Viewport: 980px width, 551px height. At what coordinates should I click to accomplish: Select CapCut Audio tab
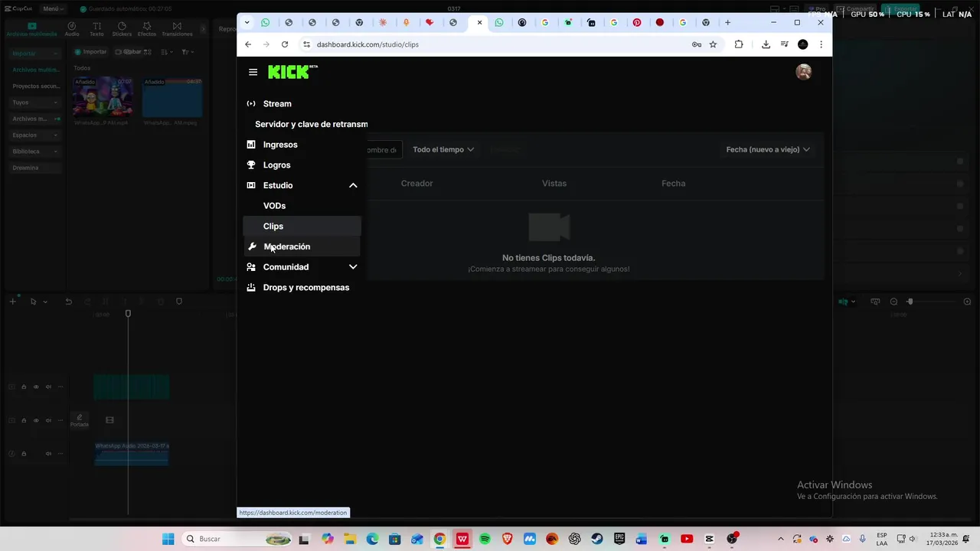[x=72, y=29]
